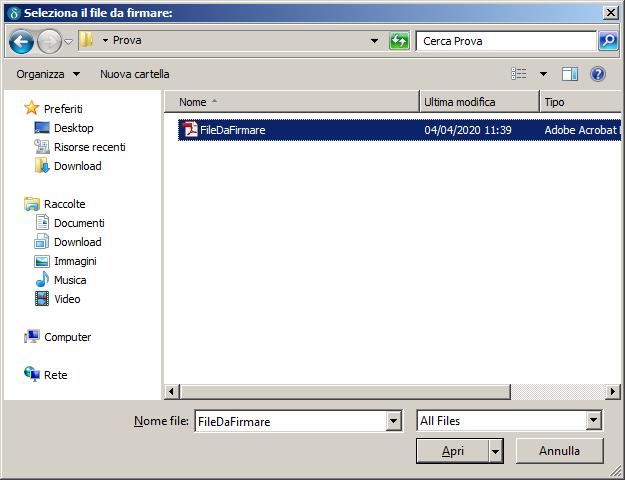This screenshot has height=480, width=625.
Task: Click the horizontal scrollbar right arrow
Action: pos(614,392)
